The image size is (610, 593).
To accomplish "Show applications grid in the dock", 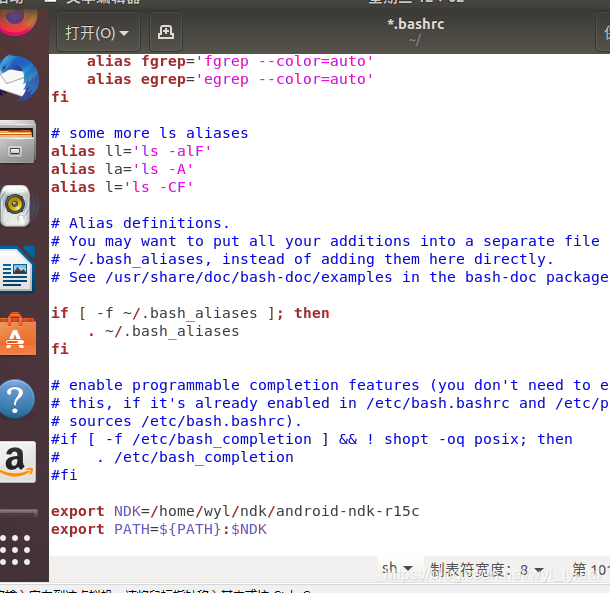I will pos(16,550).
